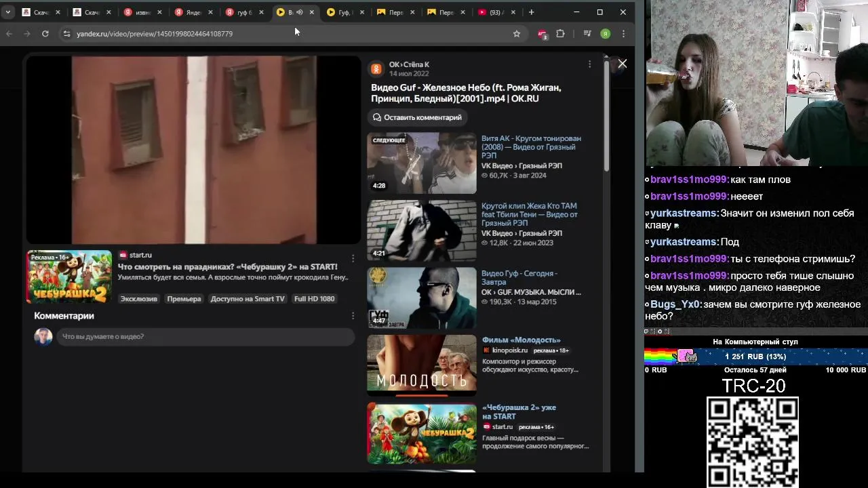Close the Yandex video preview overlay
The width and height of the screenshot is (868, 488).
pos(622,64)
